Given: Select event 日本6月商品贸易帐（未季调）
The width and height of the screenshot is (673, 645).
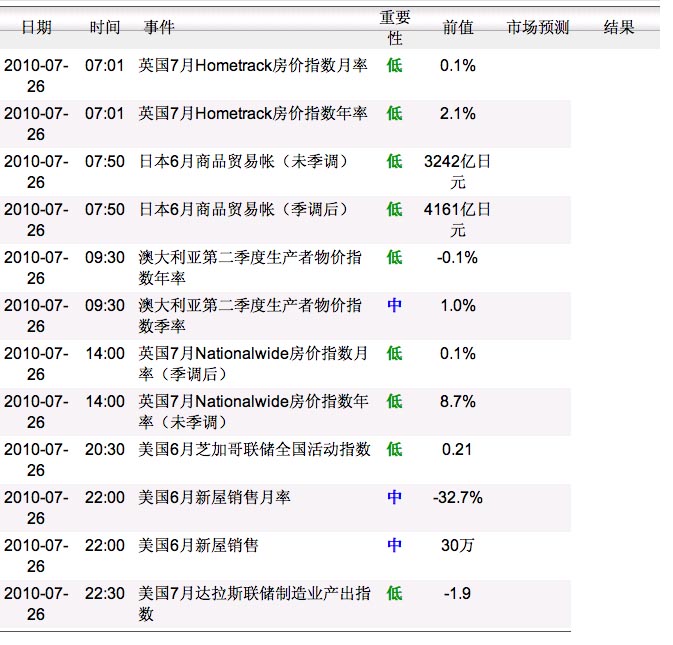Looking at the screenshot, I should coord(243,162).
